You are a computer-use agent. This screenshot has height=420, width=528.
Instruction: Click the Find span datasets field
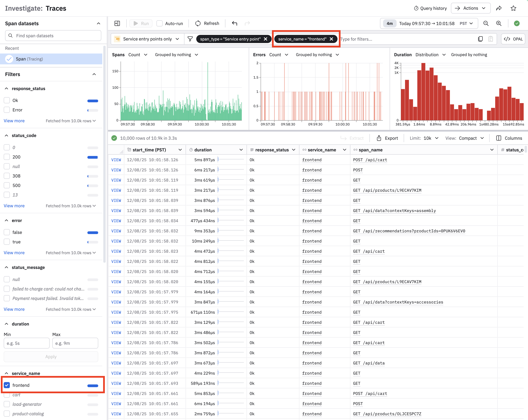pos(53,36)
